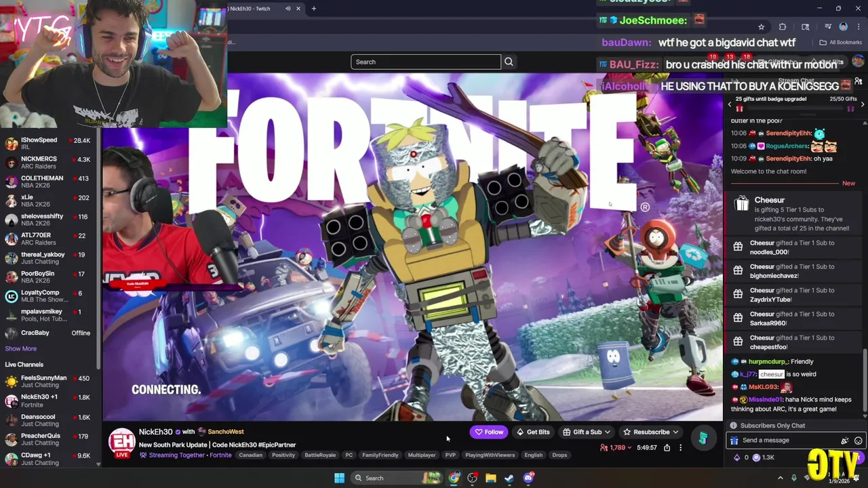Open File Explorer from the taskbar
The width and height of the screenshot is (868, 488).
491,479
